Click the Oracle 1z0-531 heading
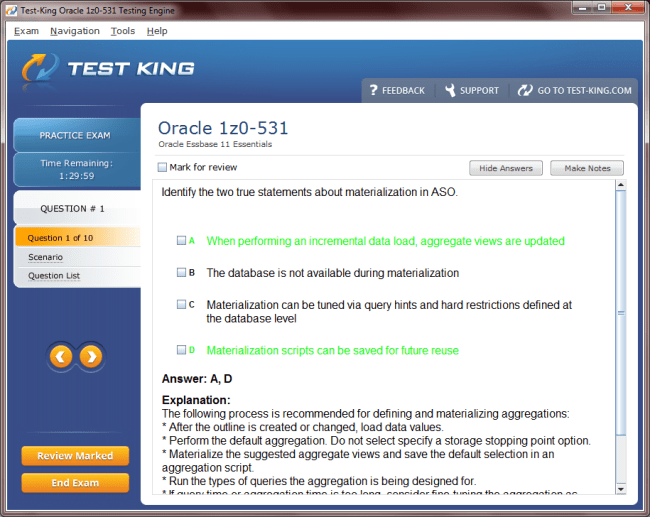 223,128
